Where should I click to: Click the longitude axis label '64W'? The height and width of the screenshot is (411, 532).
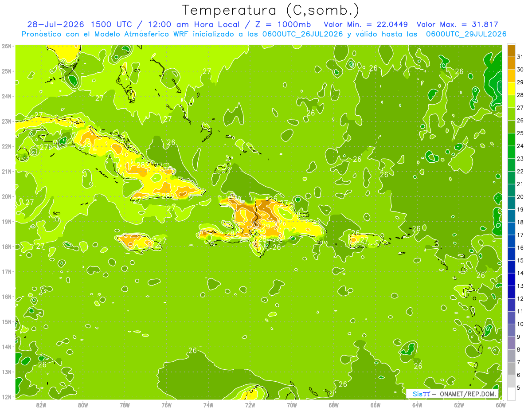point(417,405)
